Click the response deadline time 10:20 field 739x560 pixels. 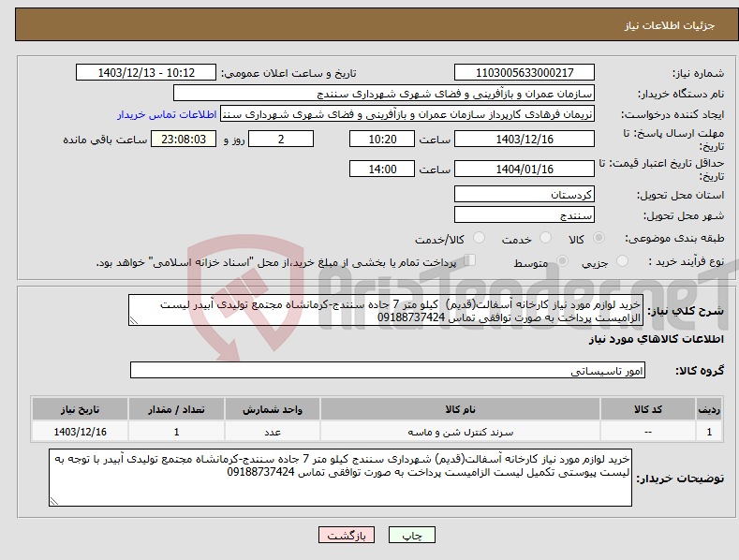pyautogui.click(x=382, y=139)
